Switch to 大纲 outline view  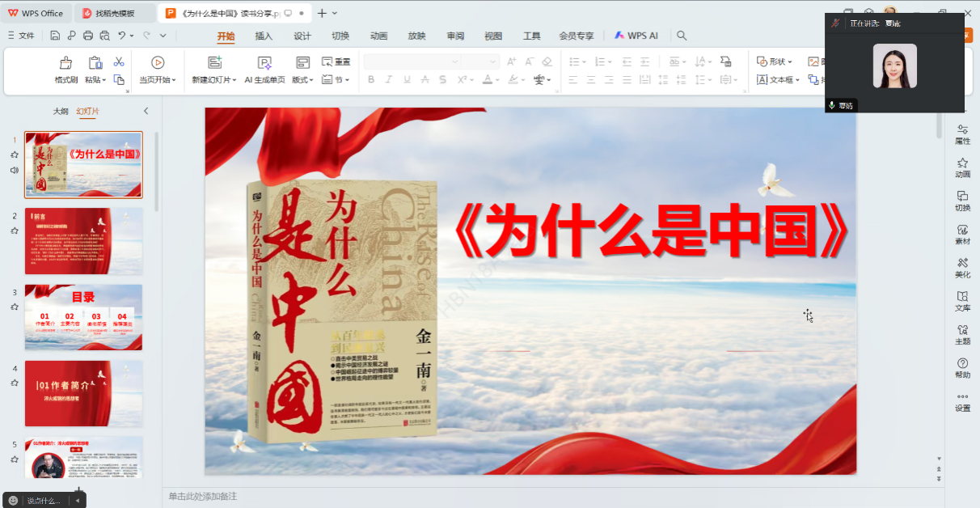pos(61,111)
